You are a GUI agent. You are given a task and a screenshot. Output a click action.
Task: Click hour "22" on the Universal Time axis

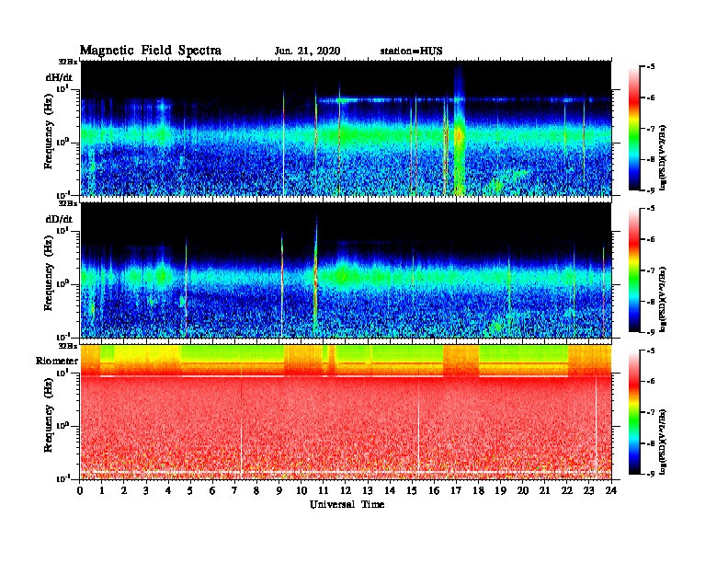[567, 490]
